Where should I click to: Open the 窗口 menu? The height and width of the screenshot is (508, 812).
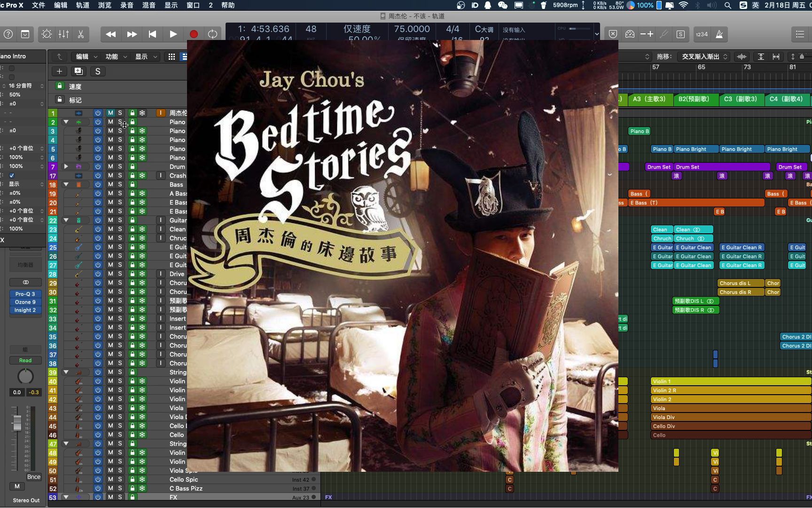(193, 5)
